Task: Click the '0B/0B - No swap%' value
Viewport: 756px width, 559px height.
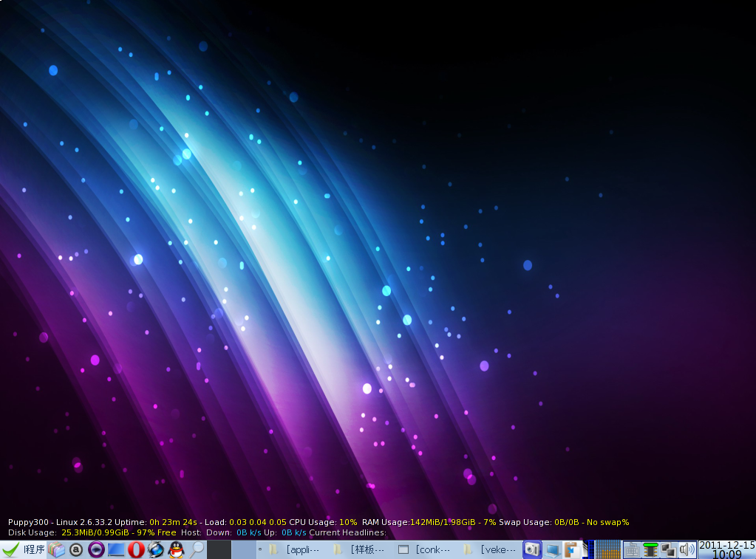Action: click(x=592, y=522)
